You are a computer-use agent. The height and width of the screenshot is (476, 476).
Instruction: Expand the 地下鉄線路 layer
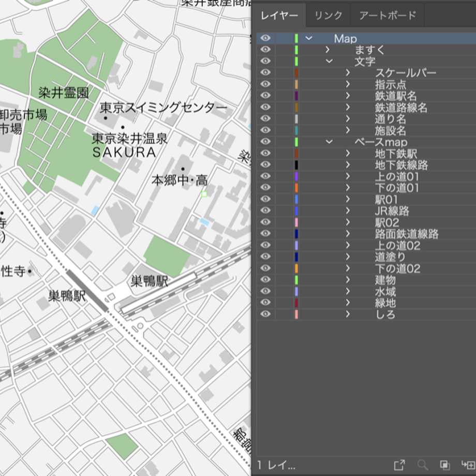click(348, 165)
